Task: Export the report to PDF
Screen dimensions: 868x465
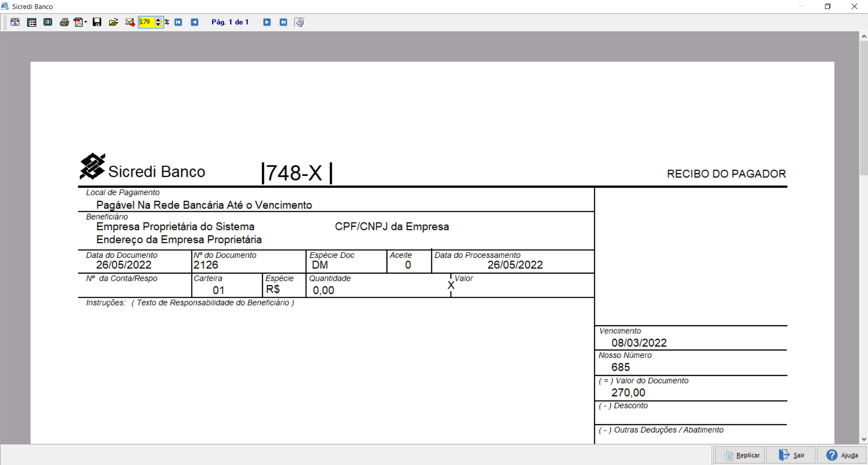Action: (79, 22)
